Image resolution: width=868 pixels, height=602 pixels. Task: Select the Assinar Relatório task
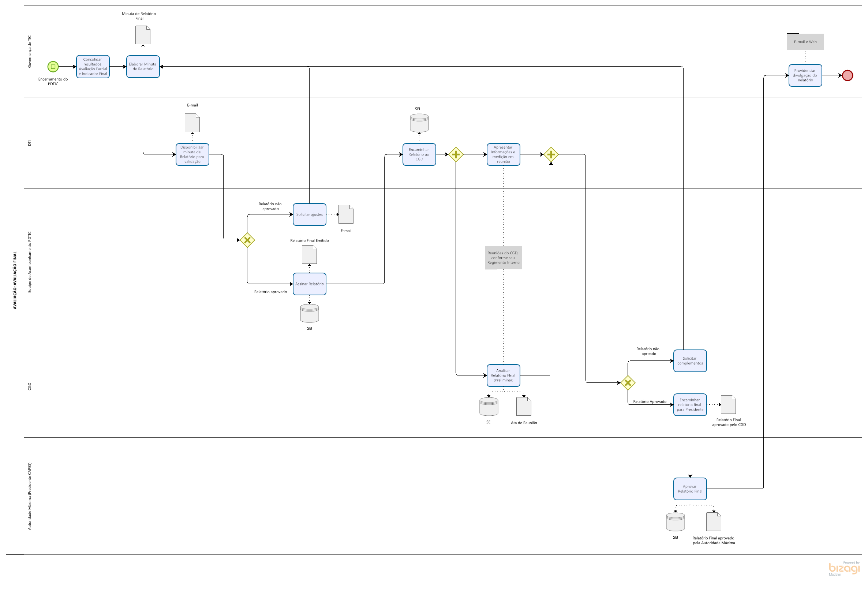tap(309, 284)
